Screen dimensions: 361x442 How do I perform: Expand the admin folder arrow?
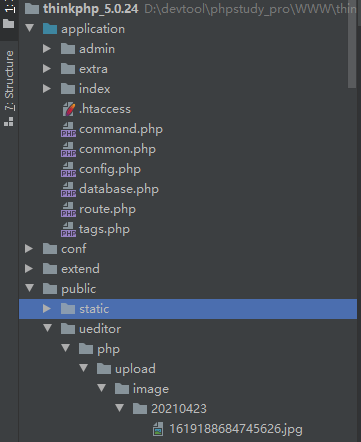click(x=47, y=49)
